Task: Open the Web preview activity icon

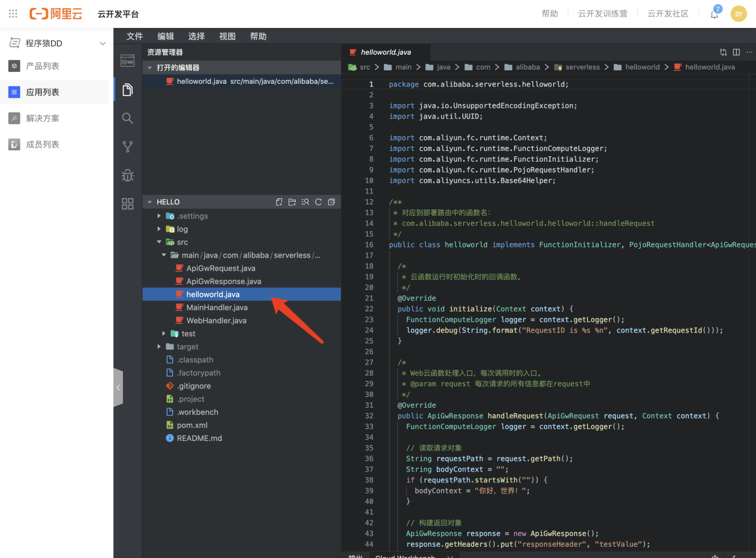Action: tap(128, 61)
